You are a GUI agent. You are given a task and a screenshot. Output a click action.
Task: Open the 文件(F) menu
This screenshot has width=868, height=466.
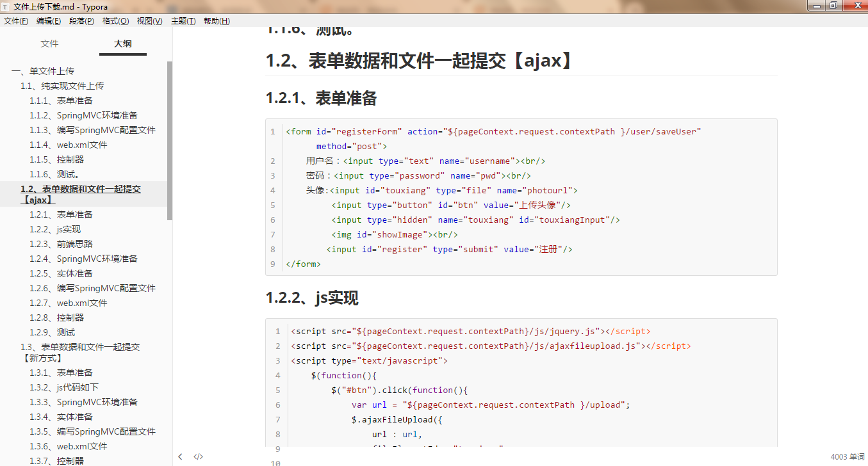coord(16,21)
